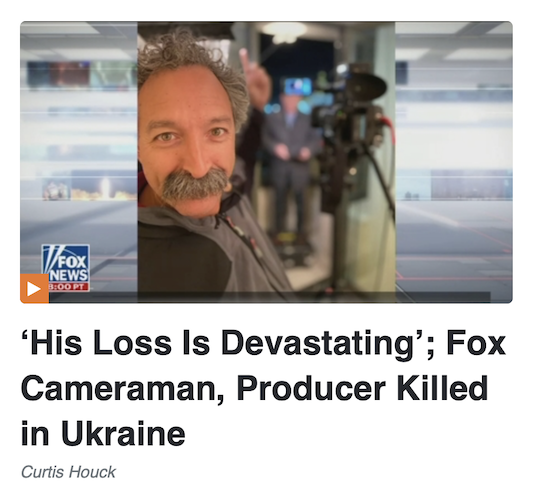Screen dimensions: 535x491
Task: Click 'Cameraman, Producer Killed' headline line
Action: [x=255, y=389]
